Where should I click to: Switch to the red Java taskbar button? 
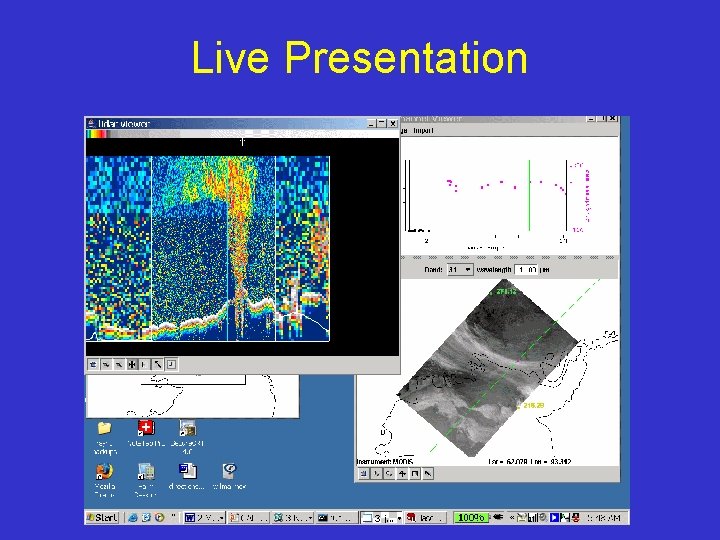pos(425,518)
